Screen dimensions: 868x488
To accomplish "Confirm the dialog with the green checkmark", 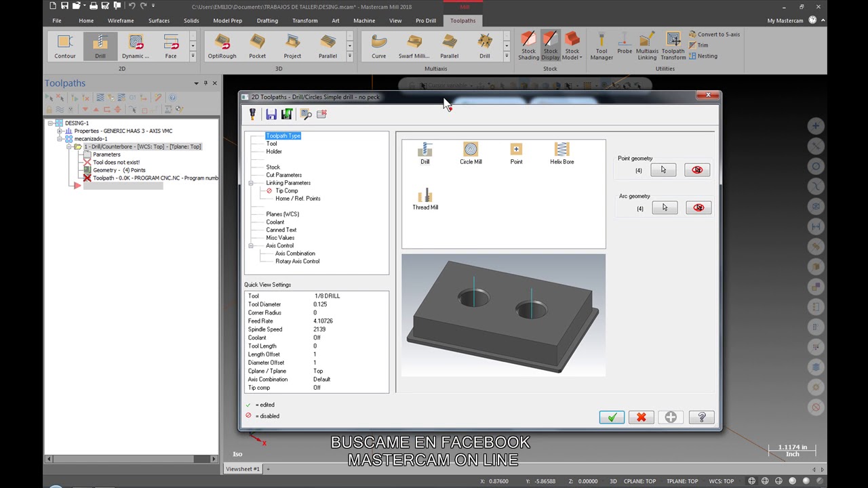I will (612, 418).
